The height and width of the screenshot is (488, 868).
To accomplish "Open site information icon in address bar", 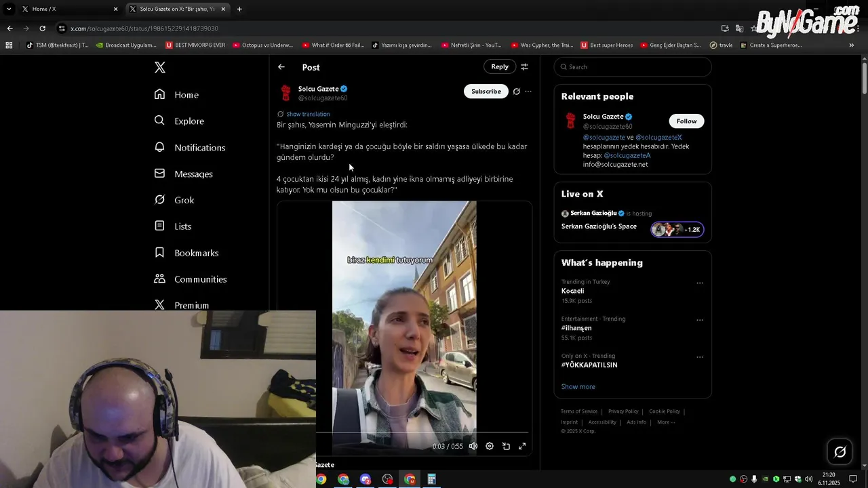I will [x=62, y=28].
